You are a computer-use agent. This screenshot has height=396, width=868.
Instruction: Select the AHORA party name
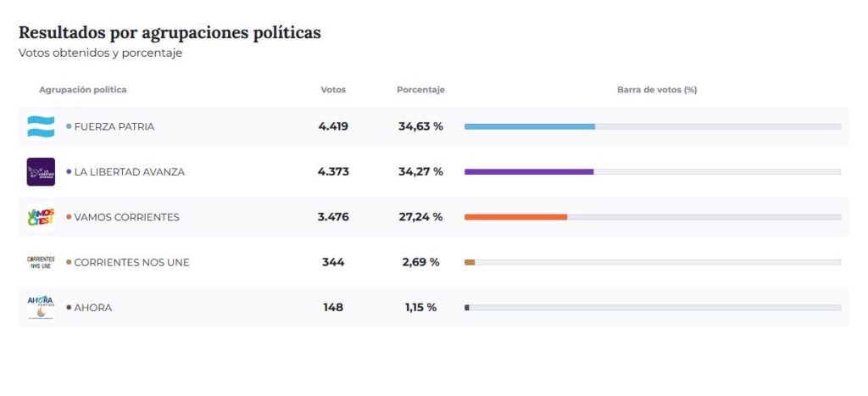(x=92, y=308)
